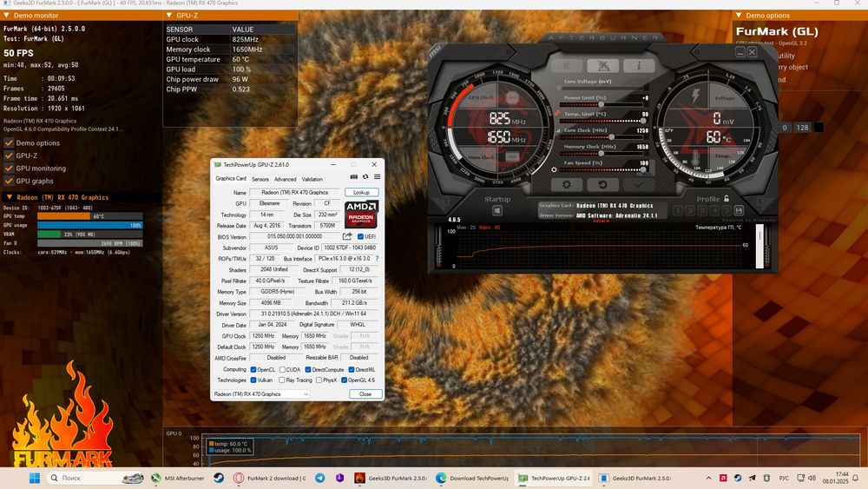
Task: Click Lookup button in GPU-Z
Action: point(361,192)
